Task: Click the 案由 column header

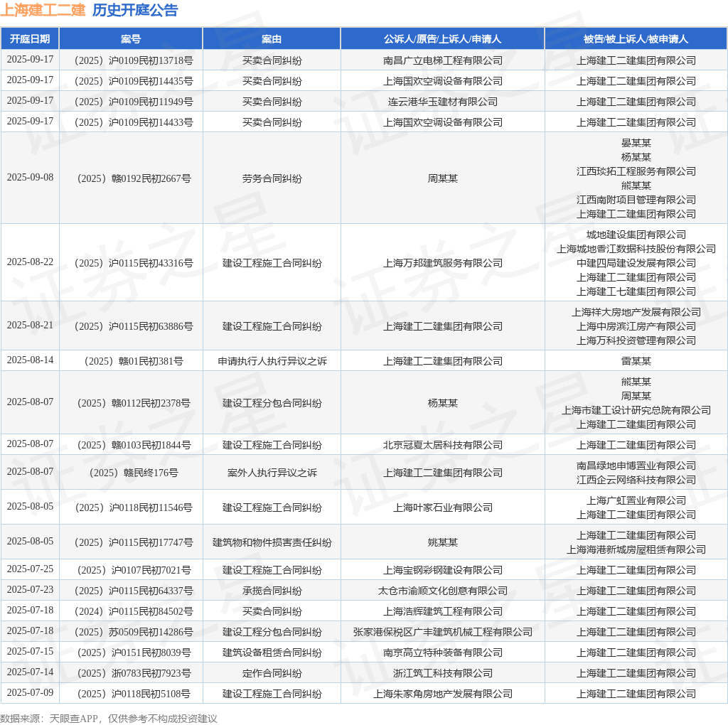Action: [x=272, y=39]
